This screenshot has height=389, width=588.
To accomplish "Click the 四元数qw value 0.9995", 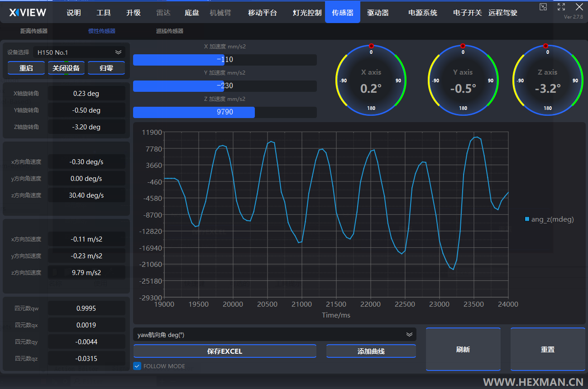I will tap(86, 308).
